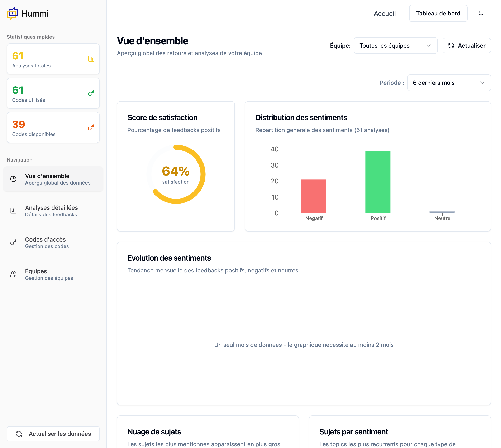Go to Accueil in top navigation
This screenshot has height=448, width=501.
(x=385, y=14)
